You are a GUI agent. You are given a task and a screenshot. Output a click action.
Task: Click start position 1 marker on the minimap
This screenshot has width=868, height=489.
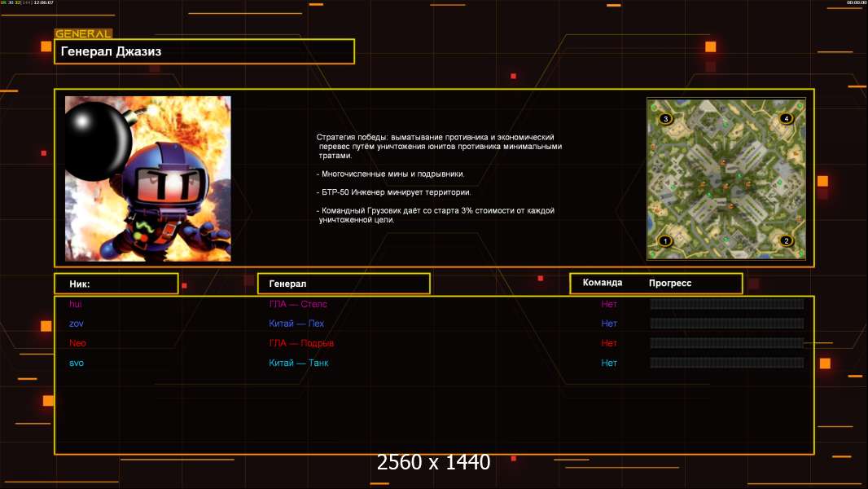pyautogui.click(x=665, y=240)
